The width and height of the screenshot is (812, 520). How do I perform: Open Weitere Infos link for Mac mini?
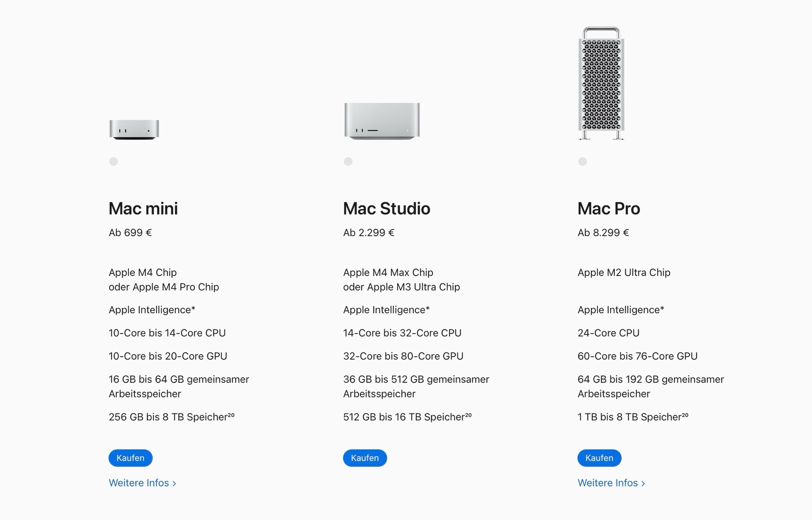click(142, 483)
